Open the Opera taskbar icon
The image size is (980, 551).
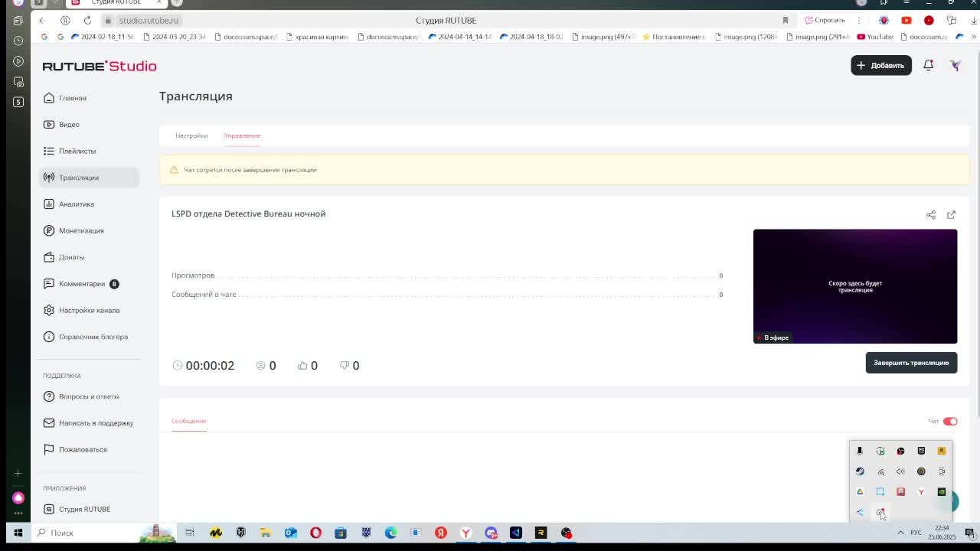pos(315,533)
